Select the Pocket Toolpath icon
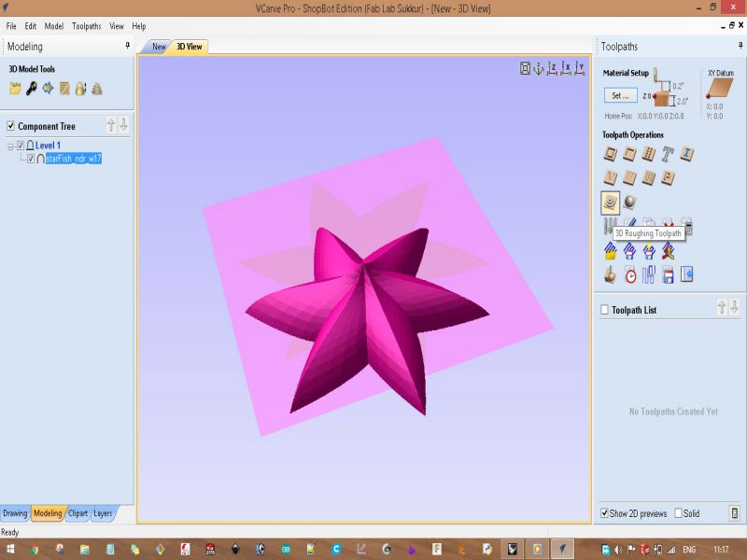 [629, 153]
